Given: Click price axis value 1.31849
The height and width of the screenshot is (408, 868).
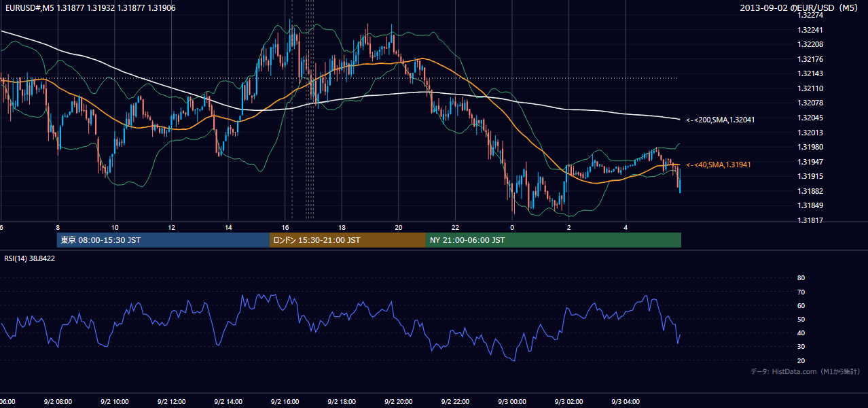Looking at the screenshot, I should pyautogui.click(x=810, y=205).
